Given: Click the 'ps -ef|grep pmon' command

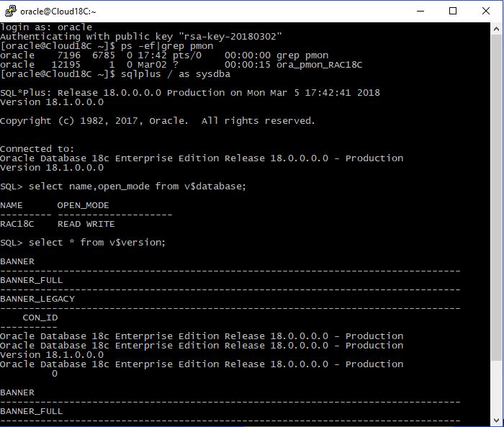Looking at the screenshot, I should (x=167, y=46).
